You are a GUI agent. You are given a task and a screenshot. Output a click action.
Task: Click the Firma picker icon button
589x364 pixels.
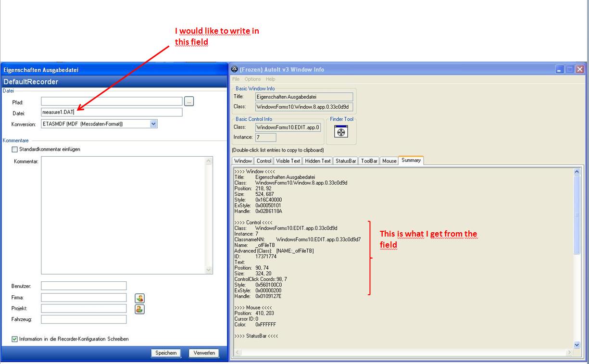click(139, 298)
